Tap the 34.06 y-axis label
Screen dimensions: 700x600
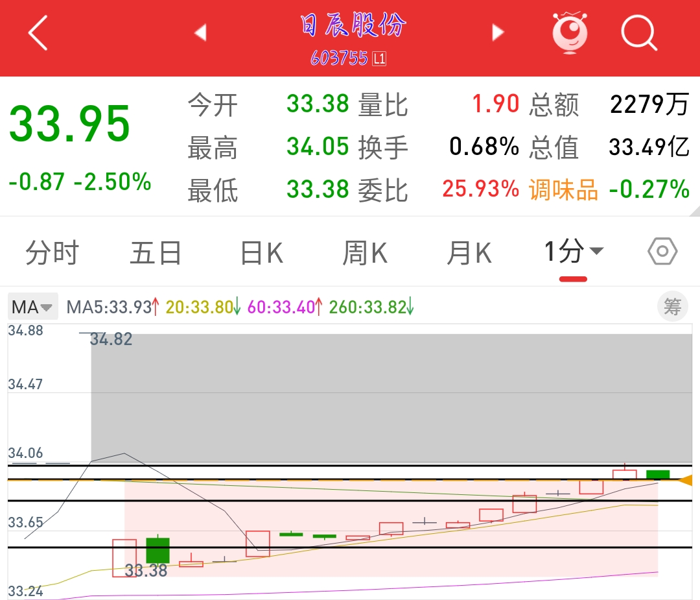[25, 453]
